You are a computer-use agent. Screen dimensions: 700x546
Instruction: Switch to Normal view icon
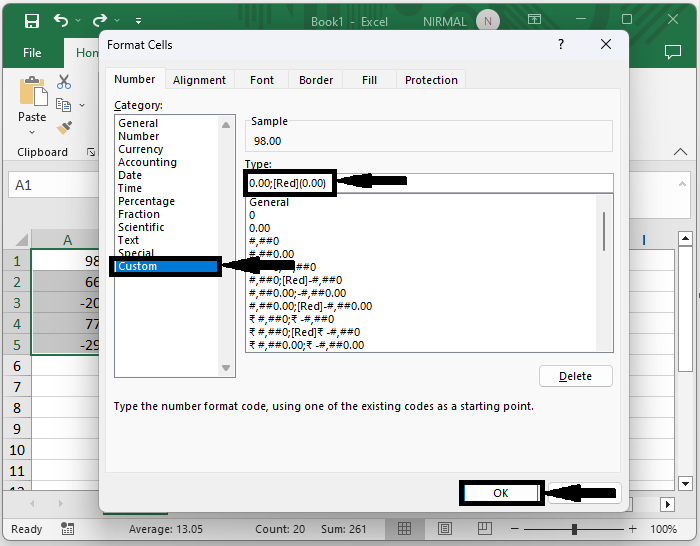[x=404, y=529]
